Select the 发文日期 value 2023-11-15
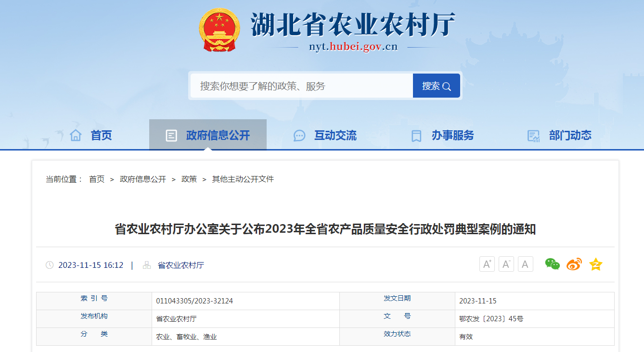Image resolution: width=644 pixels, height=352 pixels. coord(478,301)
